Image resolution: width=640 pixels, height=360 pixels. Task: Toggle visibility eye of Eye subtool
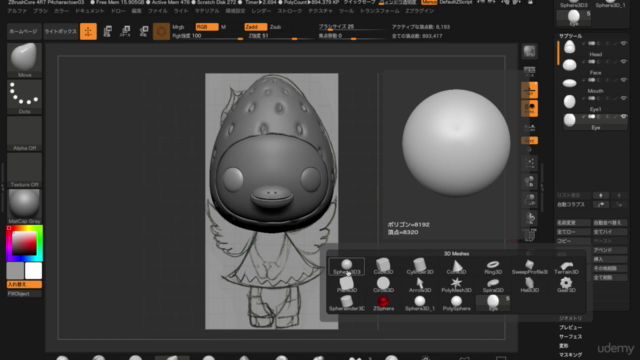pos(623,117)
